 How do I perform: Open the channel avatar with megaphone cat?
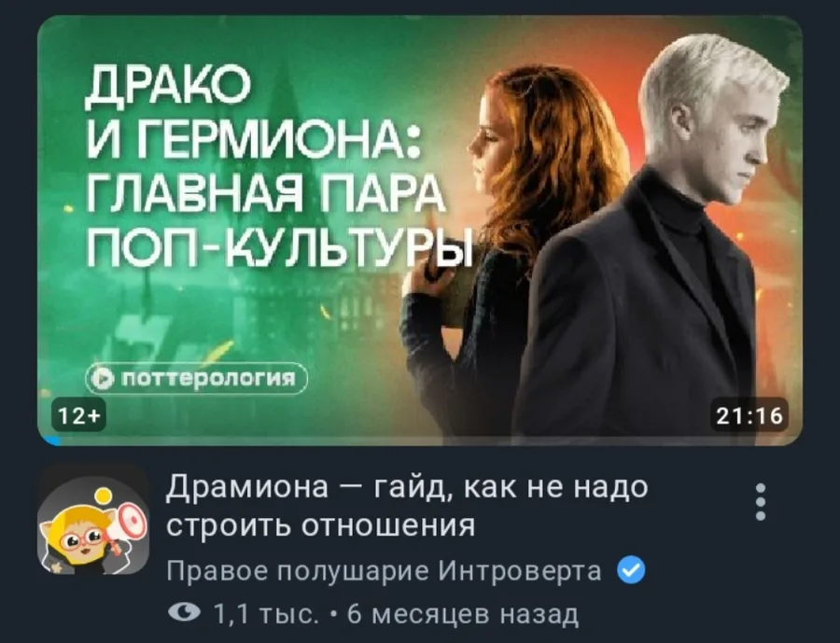click(93, 520)
